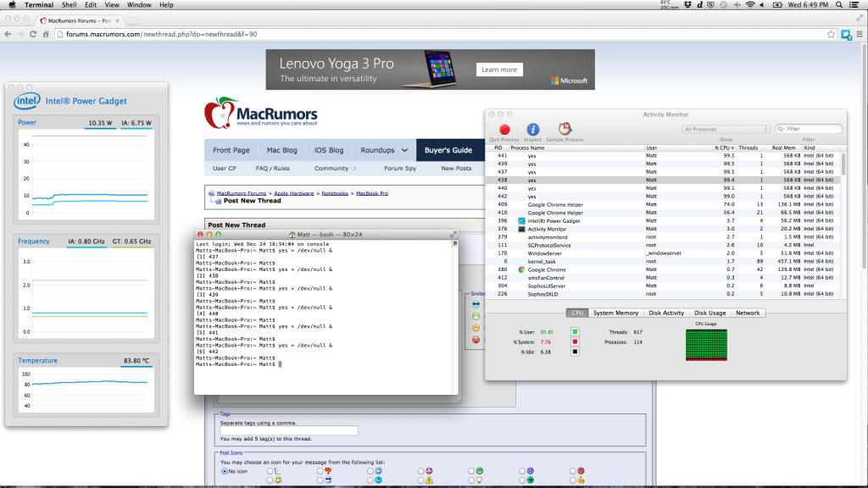Select the cool sunglasses icon radio
This screenshot has width=868, height=488.
pos(320,480)
